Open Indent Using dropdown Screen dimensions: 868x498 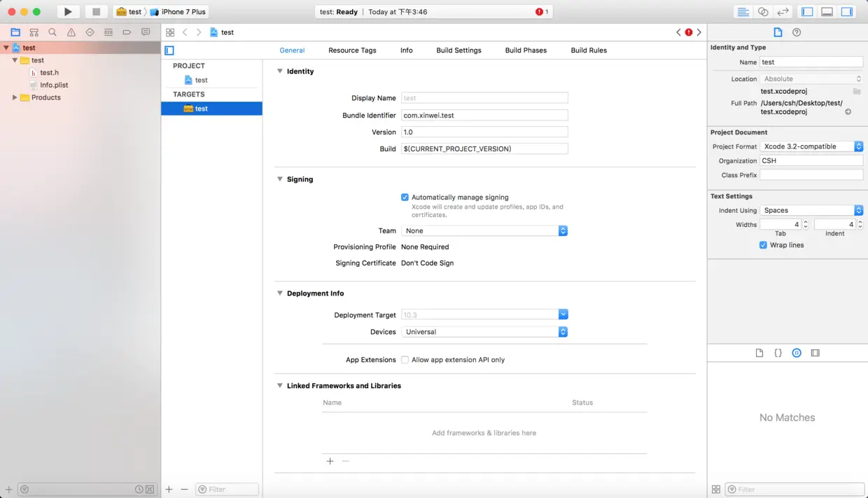click(x=812, y=210)
